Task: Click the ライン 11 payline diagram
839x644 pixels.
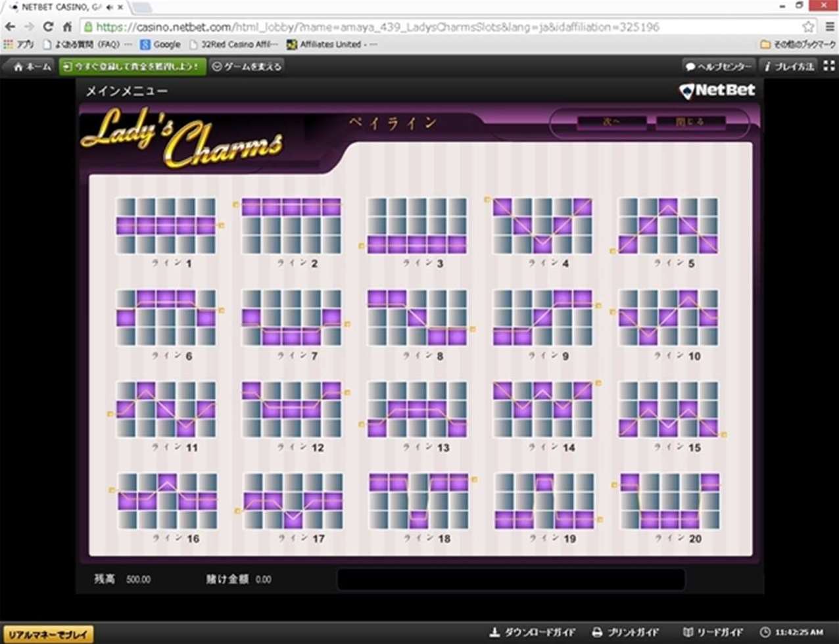Action: tap(166, 409)
